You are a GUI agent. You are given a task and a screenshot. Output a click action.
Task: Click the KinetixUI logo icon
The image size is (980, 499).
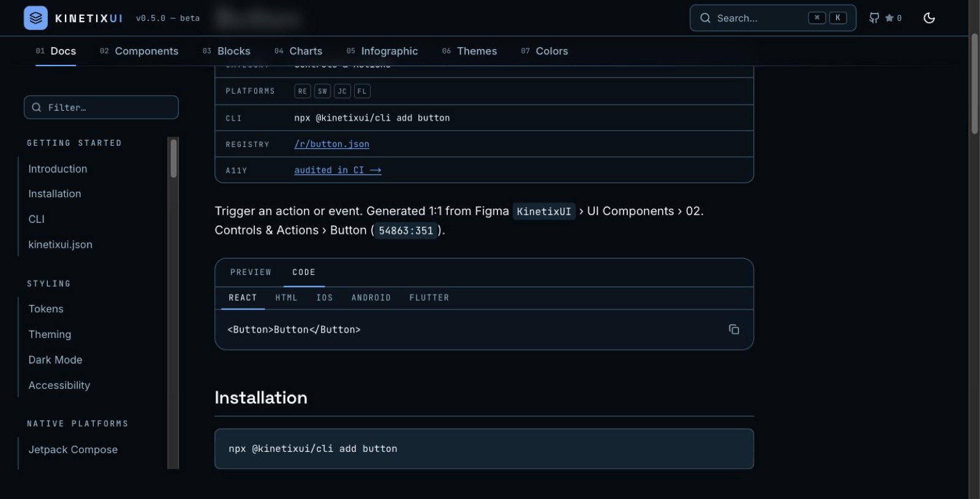click(36, 18)
